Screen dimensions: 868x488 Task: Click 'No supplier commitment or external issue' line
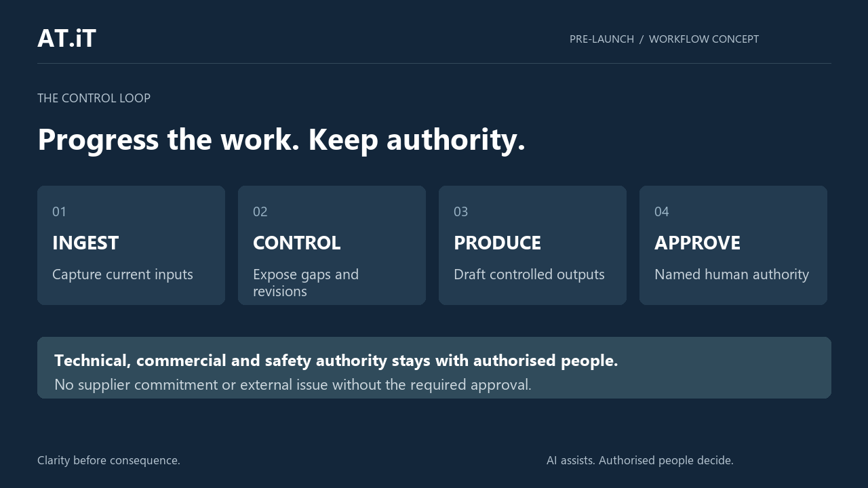coord(293,385)
